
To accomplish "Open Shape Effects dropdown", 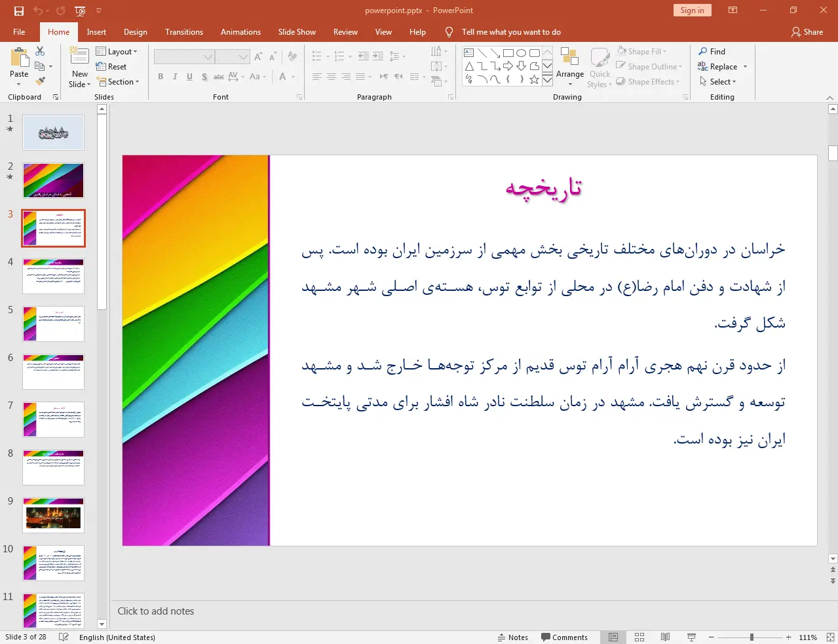I will (x=648, y=82).
